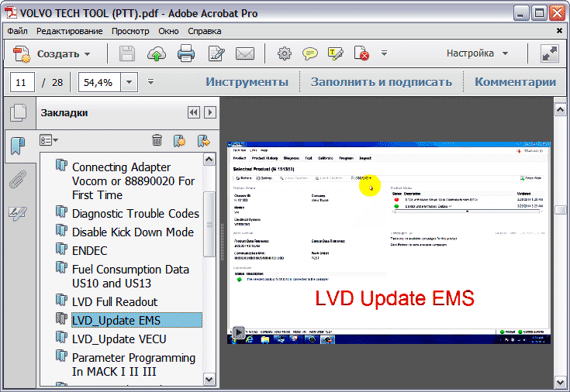
Task: Open the Редактирование menu
Action: click(x=69, y=31)
